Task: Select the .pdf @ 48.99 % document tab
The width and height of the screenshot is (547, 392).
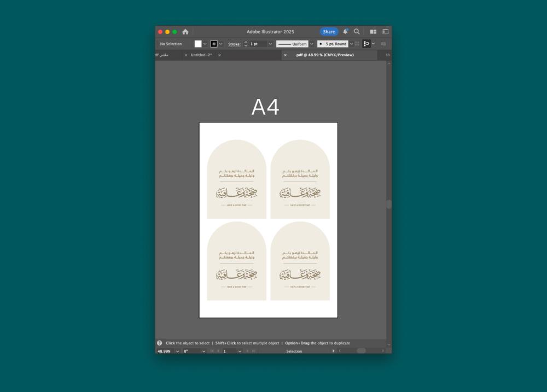Action: pyautogui.click(x=324, y=55)
